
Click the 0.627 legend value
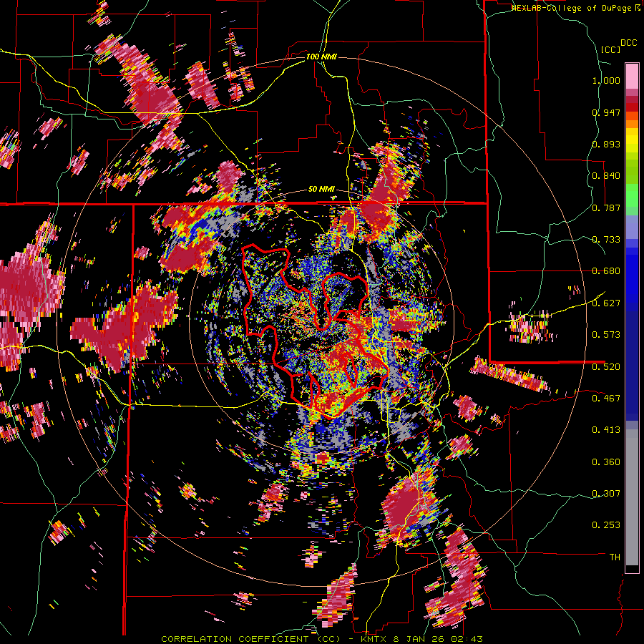[606, 303]
